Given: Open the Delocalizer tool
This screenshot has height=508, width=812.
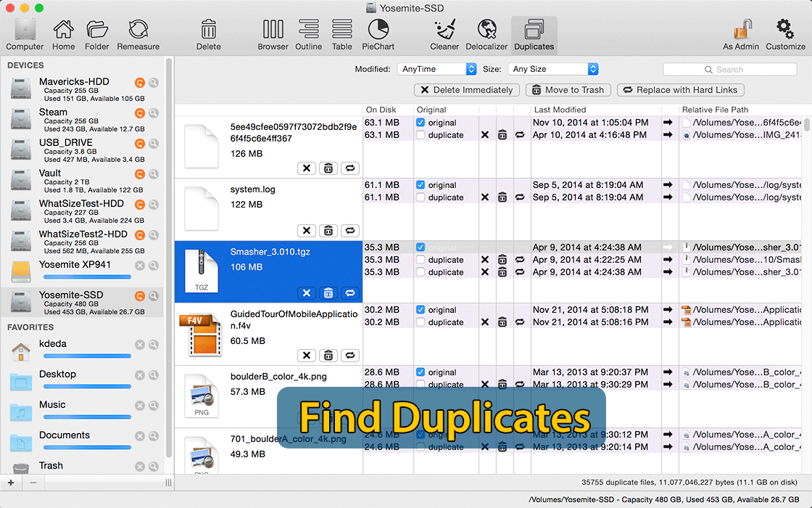Looking at the screenshot, I should click(x=486, y=33).
